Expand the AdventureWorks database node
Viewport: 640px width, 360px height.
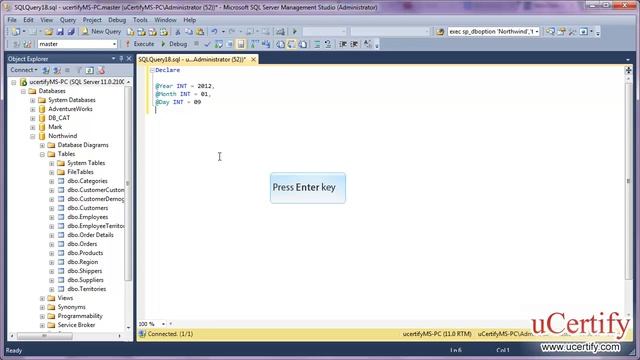coord(33,109)
